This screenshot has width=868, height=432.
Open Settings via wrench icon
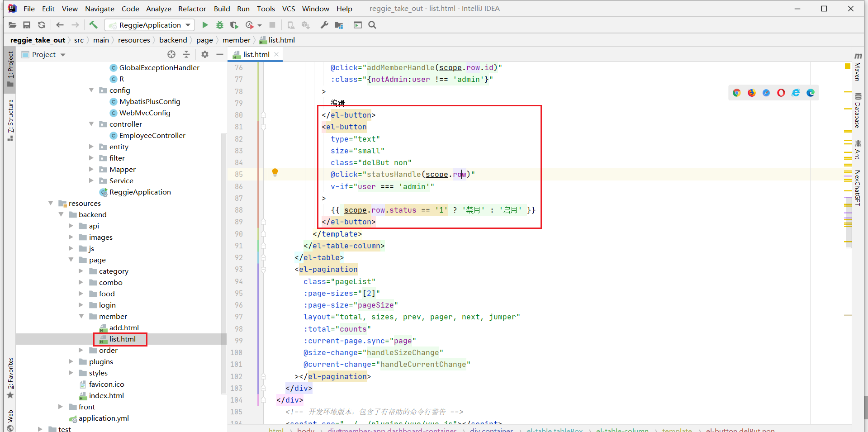(x=324, y=25)
